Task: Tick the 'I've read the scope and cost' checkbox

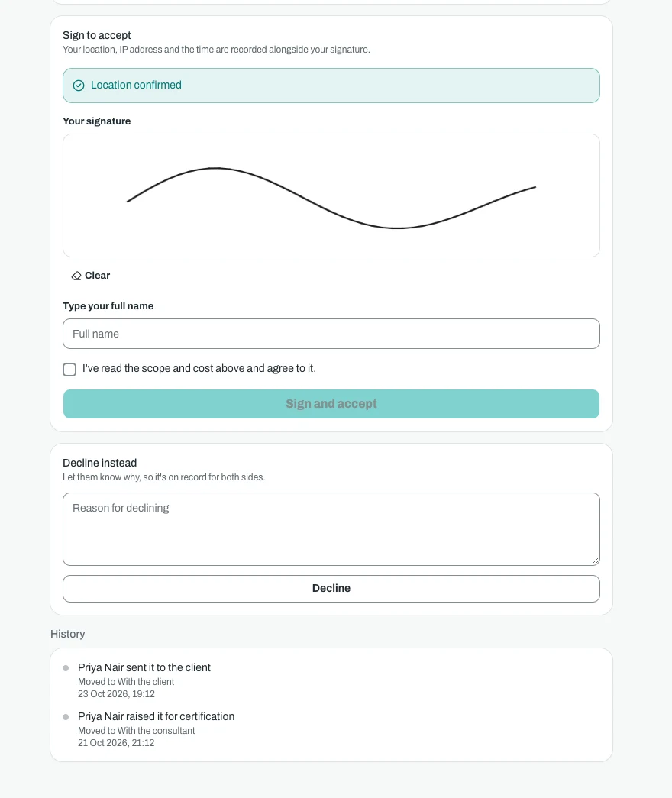Action: point(69,370)
